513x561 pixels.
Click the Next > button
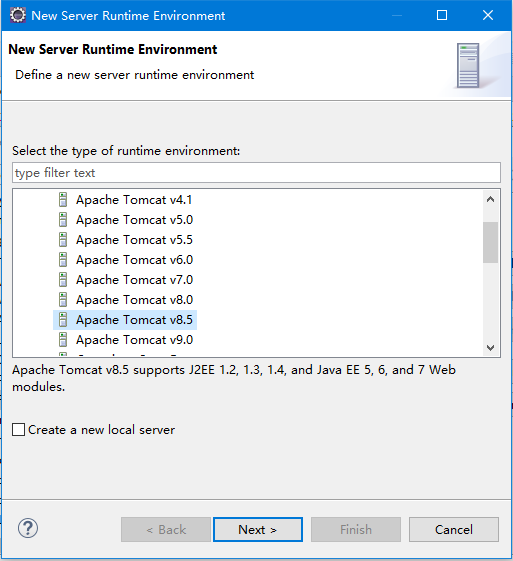258,530
